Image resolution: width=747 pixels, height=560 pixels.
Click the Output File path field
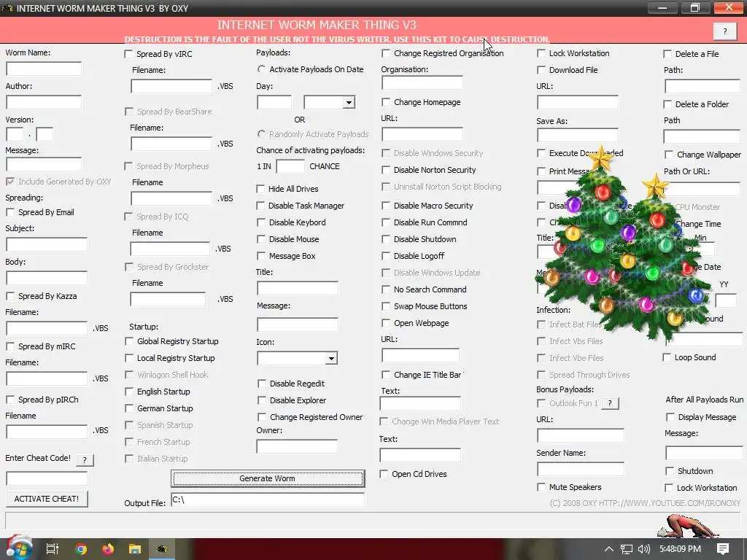point(268,499)
